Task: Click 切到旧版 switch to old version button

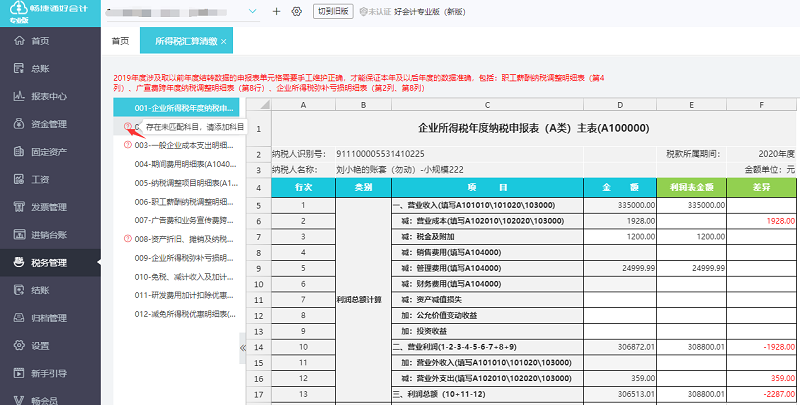Action: click(332, 11)
